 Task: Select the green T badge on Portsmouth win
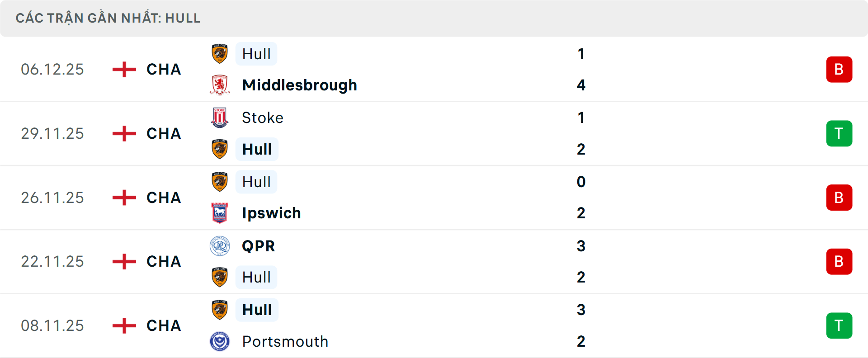click(839, 325)
